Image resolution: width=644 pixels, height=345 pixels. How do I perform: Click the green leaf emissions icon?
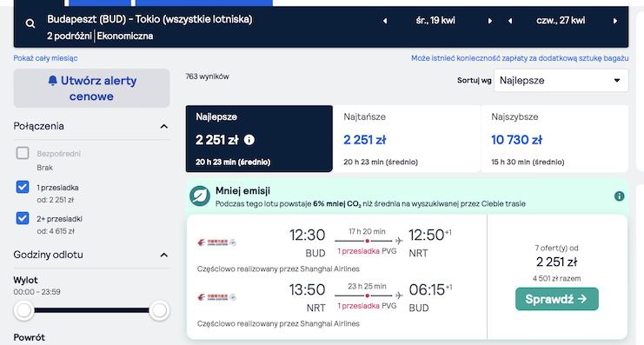pos(200,196)
